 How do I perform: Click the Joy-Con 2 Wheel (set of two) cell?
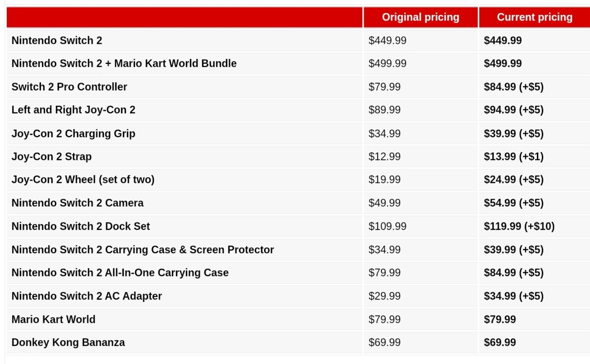tap(83, 180)
